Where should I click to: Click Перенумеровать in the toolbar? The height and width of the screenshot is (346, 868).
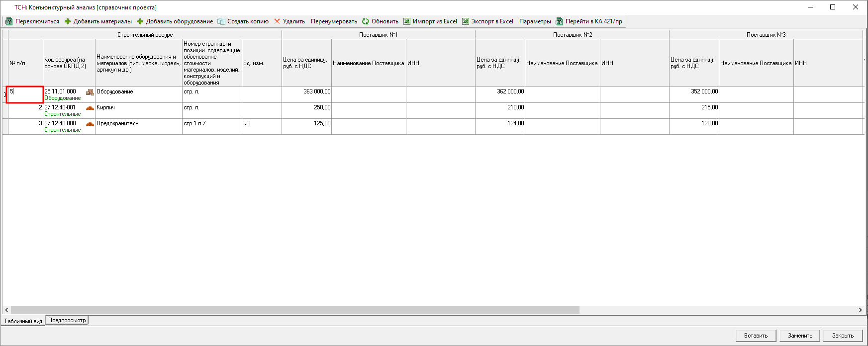pyautogui.click(x=334, y=21)
